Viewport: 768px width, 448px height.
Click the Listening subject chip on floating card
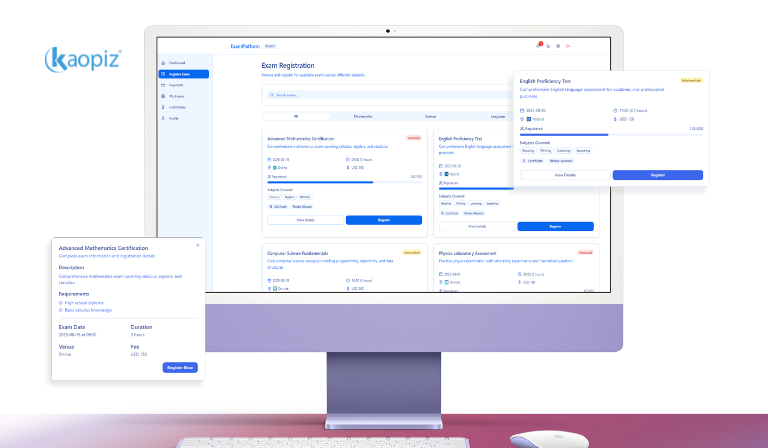(563, 151)
